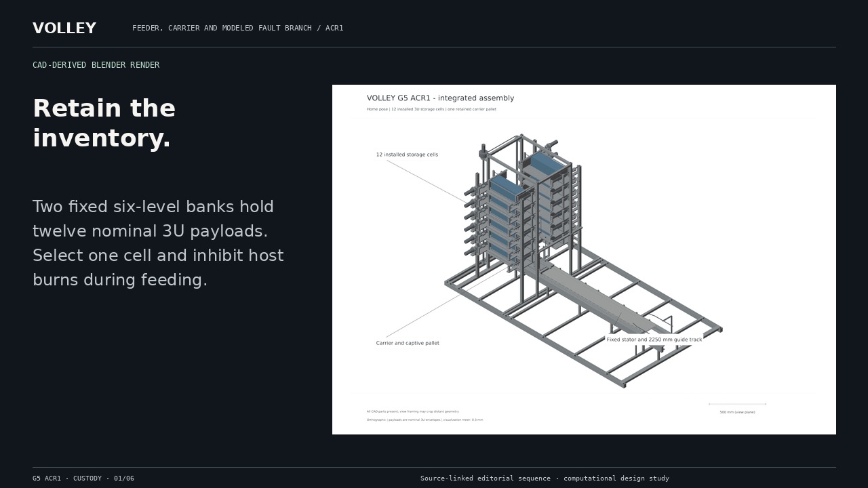Click the source-linked editorial sequence footer
868x488 pixels.
coord(545,479)
